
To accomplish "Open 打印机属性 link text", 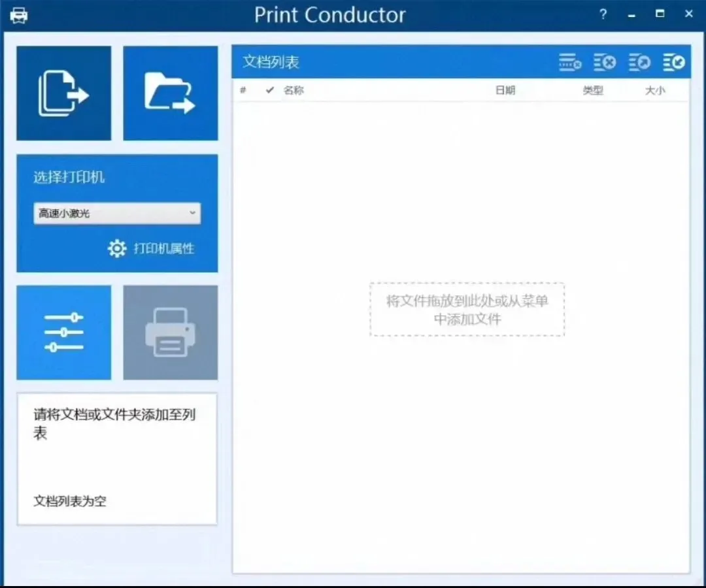I will tap(164, 248).
